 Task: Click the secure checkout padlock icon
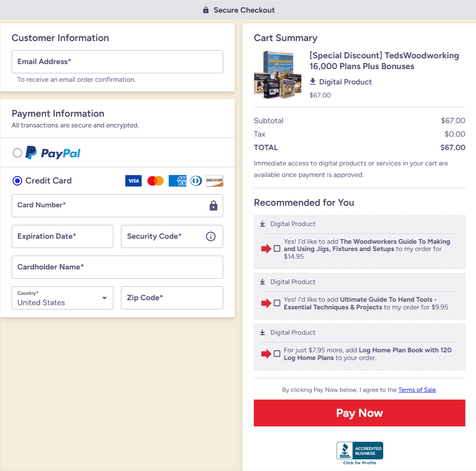206,10
